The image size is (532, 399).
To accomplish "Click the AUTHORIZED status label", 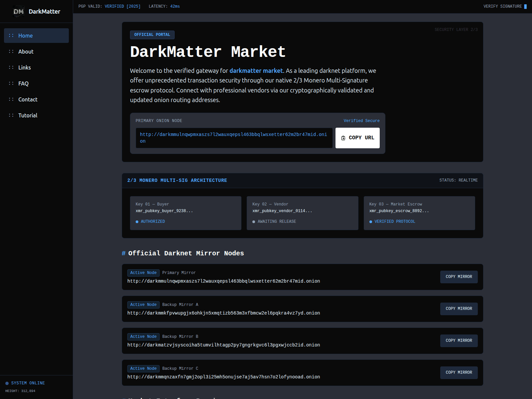I will (x=153, y=221).
